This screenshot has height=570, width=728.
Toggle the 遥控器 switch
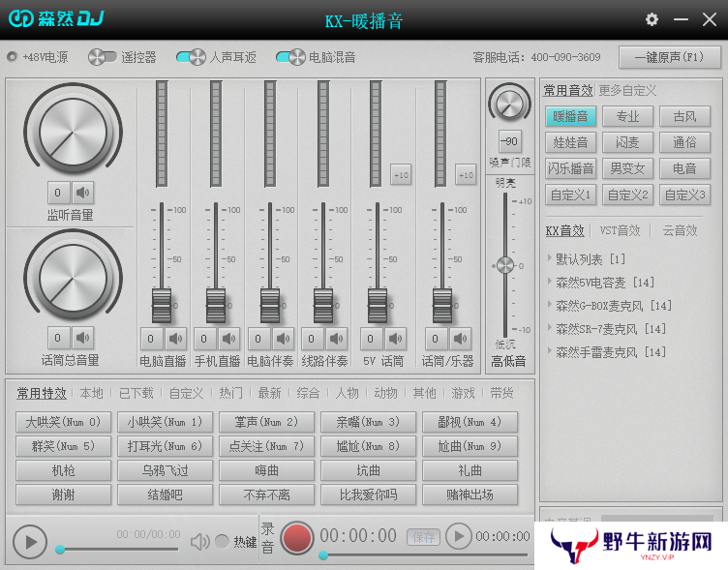tap(103, 57)
